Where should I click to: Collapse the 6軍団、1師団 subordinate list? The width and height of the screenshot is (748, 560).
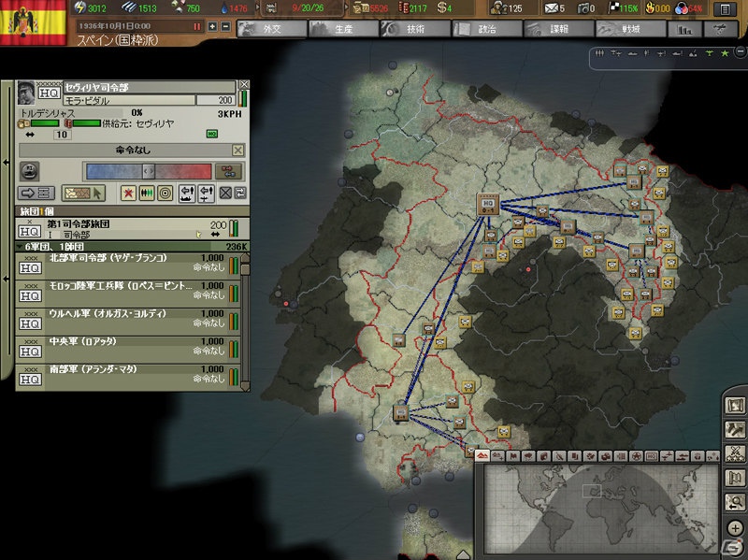(20, 247)
